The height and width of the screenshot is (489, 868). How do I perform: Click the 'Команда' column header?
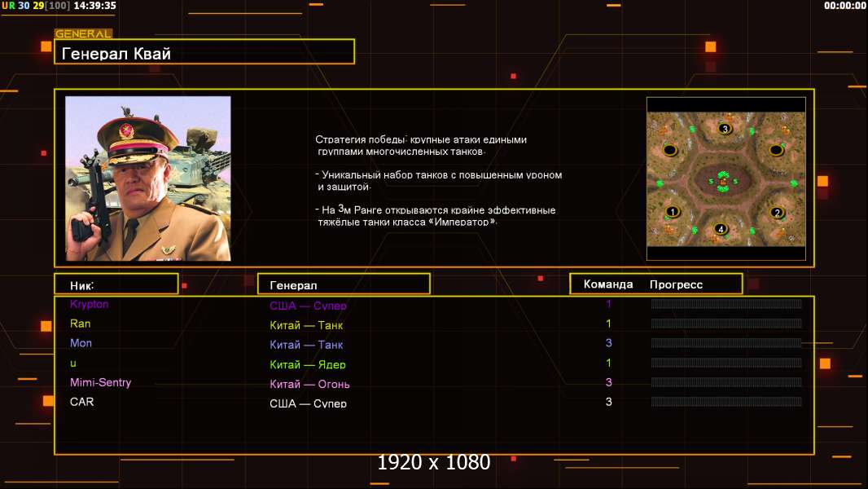click(x=607, y=284)
